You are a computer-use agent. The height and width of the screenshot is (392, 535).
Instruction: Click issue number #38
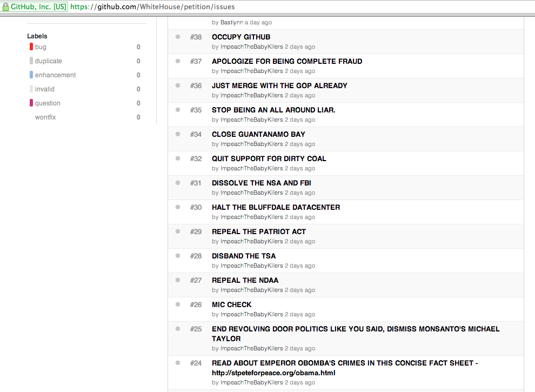[196, 37]
